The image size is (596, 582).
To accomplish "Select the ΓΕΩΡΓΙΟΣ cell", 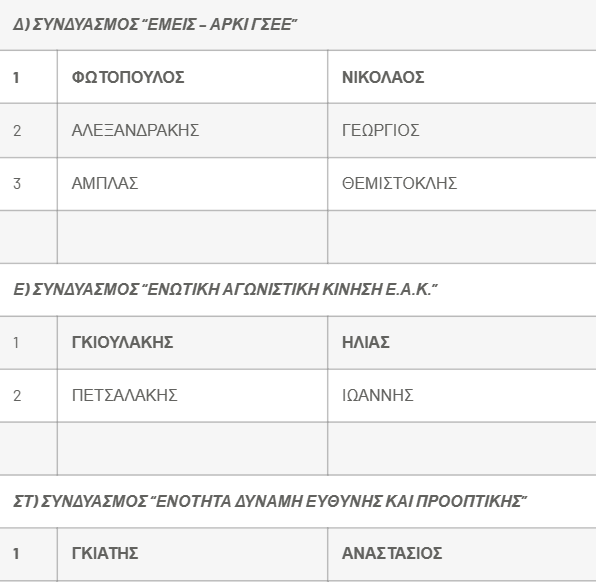I will pyautogui.click(x=462, y=130).
